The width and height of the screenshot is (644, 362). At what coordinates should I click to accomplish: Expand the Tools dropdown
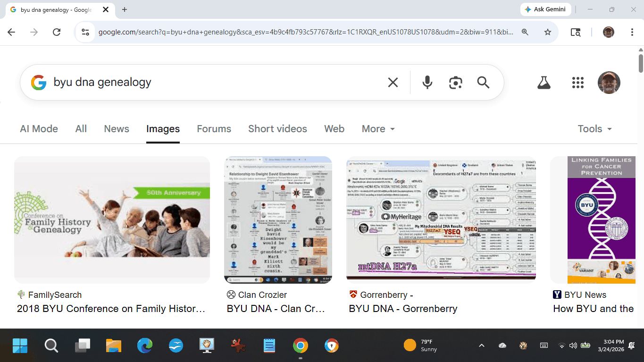[594, 129]
